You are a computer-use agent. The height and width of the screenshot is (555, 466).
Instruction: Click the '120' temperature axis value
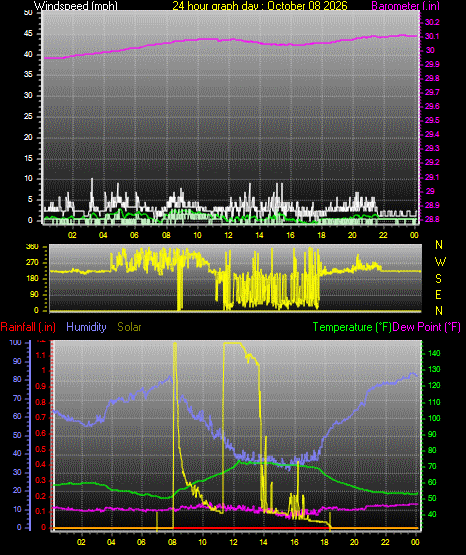point(434,385)
